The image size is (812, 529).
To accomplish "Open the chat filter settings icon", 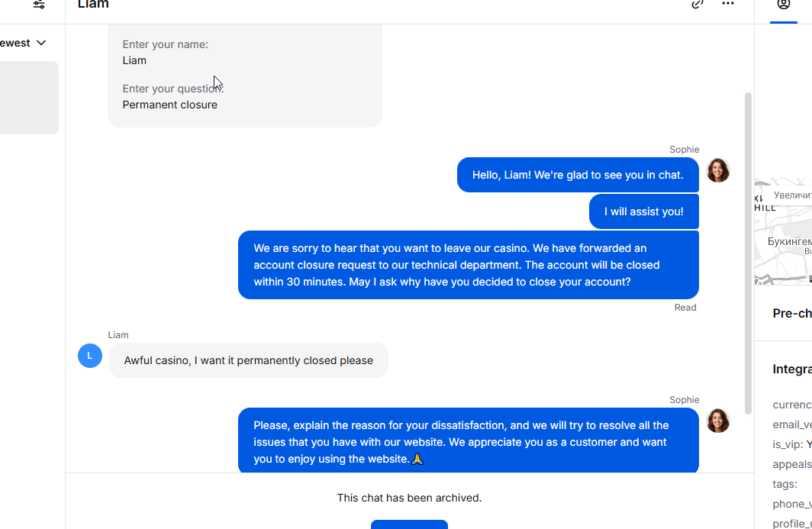I will click(x=39, y=5).
